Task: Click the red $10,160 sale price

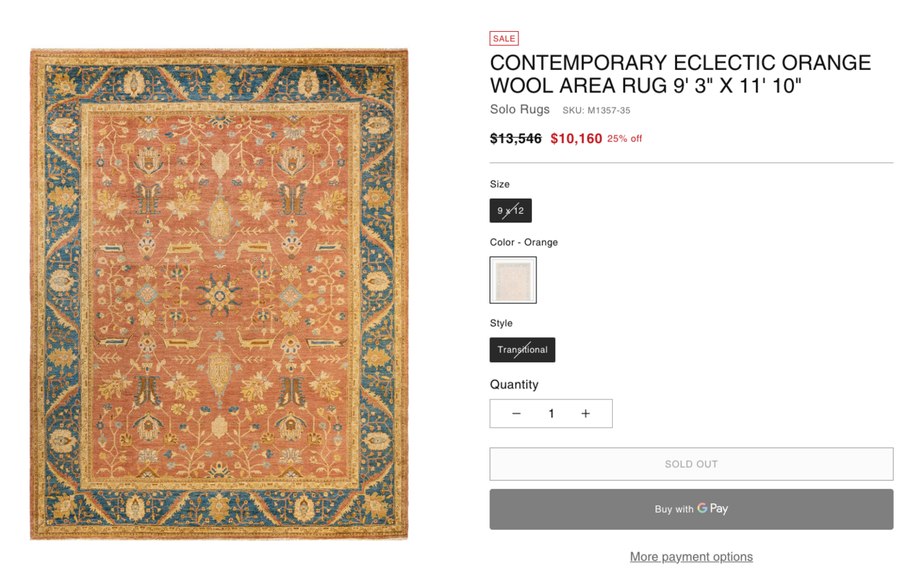Action: tap(575, 139)
